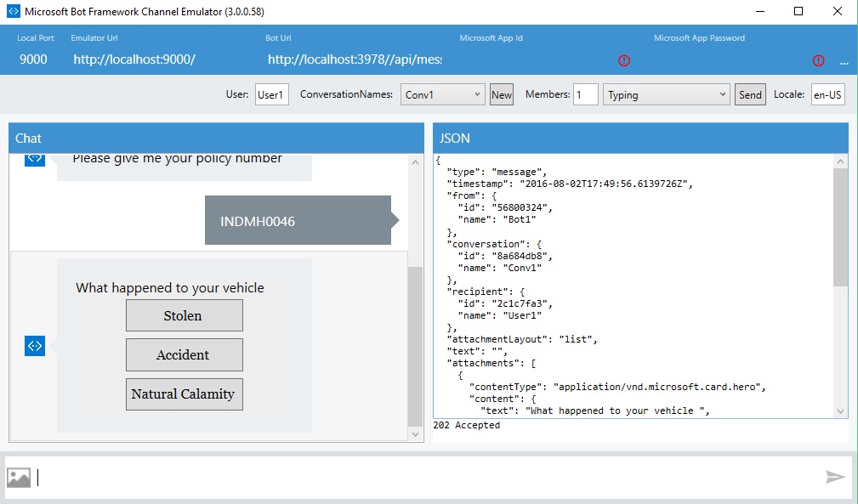This screenshot has width=858, height=504.
Task: Choose the Stolen option
Action: coord(185,315)
